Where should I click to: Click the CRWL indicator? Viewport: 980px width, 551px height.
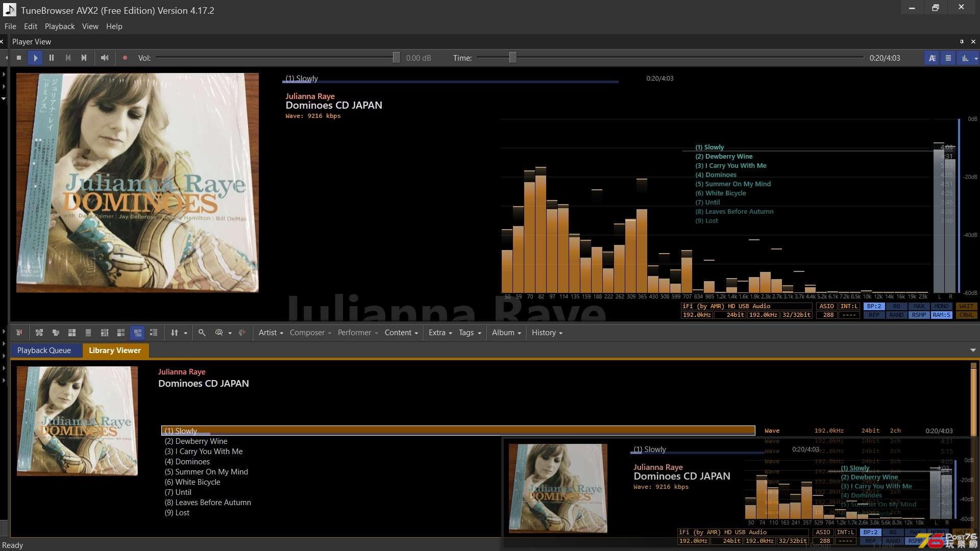(966, 315)
